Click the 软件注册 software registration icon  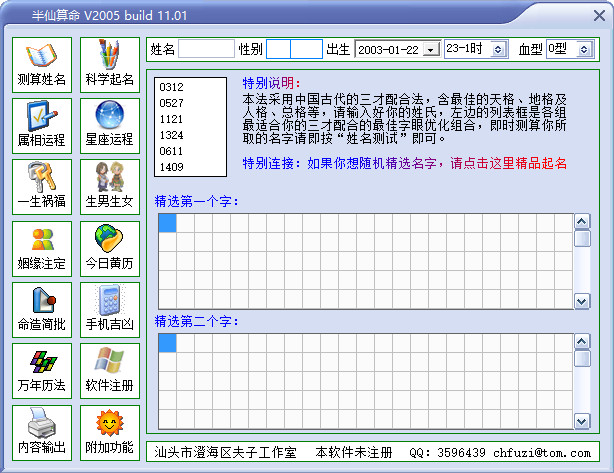coord(110,372)
